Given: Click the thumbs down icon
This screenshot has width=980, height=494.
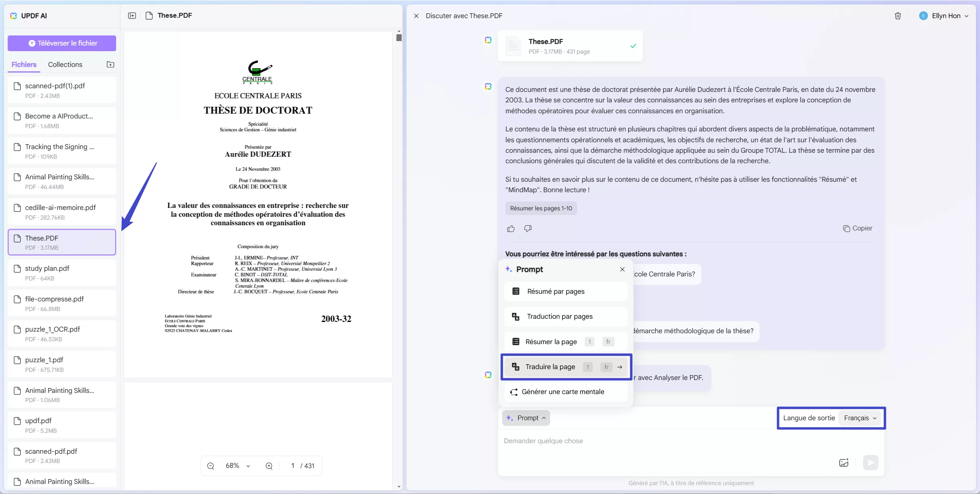Looking at the screenshot, I should (x=528, y=228).
